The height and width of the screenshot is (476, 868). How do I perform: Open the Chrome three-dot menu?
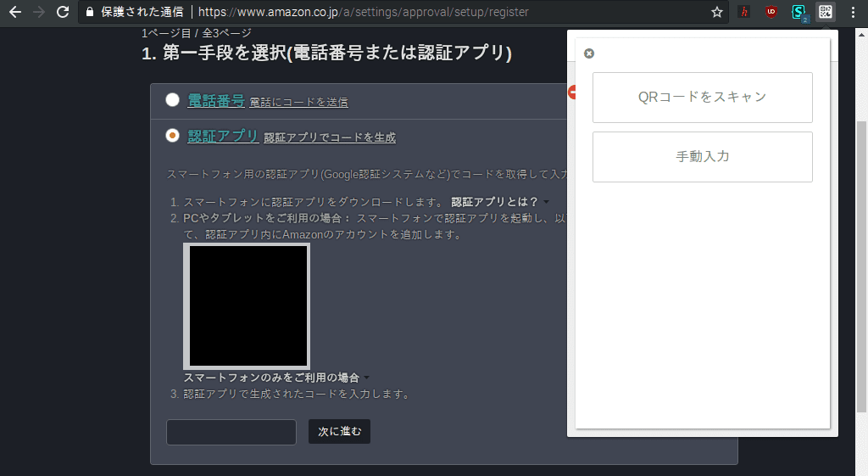click(x=853, y=12)
